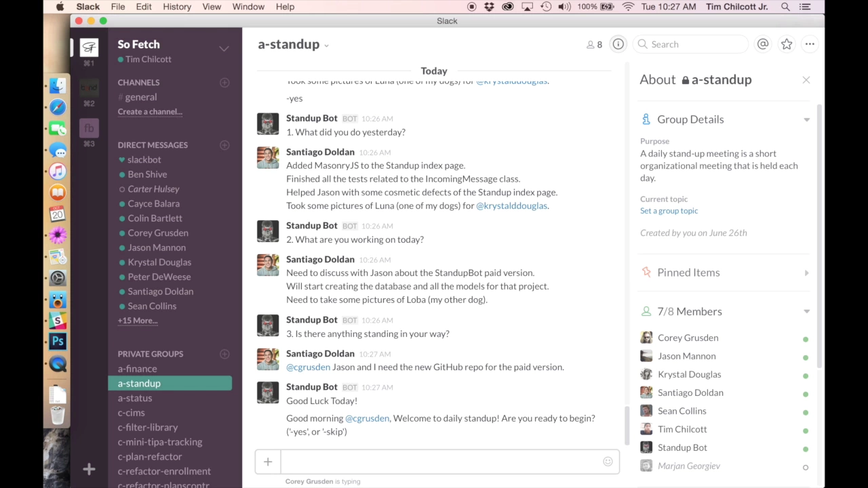The image size is (868, 488).
Task: Click the message pane scrollbar
Action: tap(626, 425)
